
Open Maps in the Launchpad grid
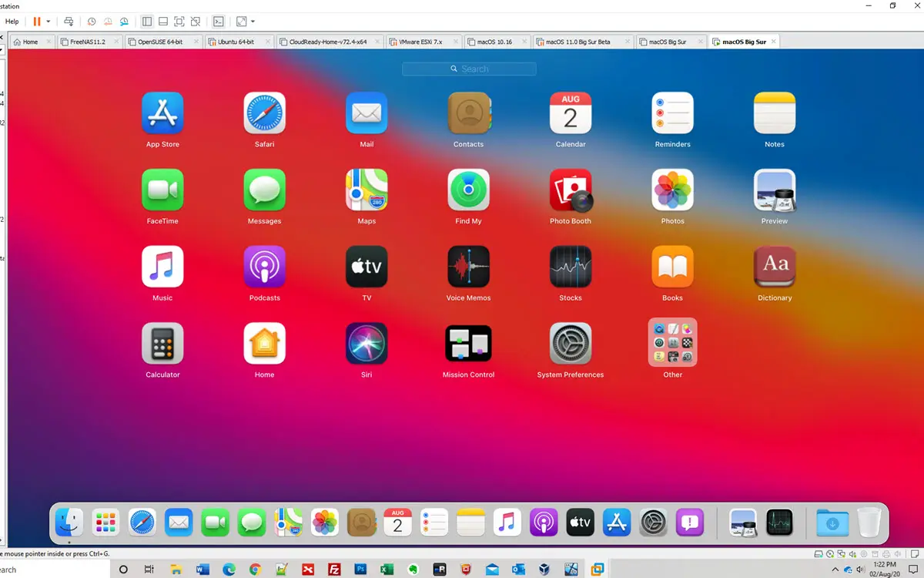coord(367,190)
